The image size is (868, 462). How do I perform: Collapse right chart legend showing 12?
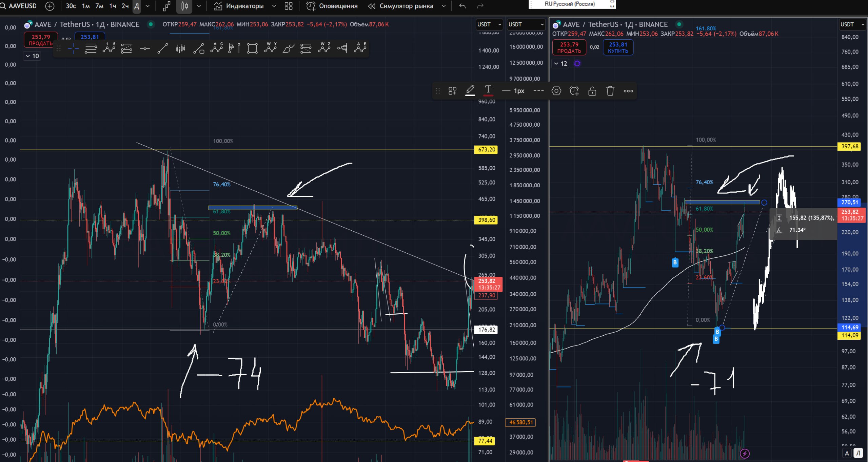pos(560,63)
